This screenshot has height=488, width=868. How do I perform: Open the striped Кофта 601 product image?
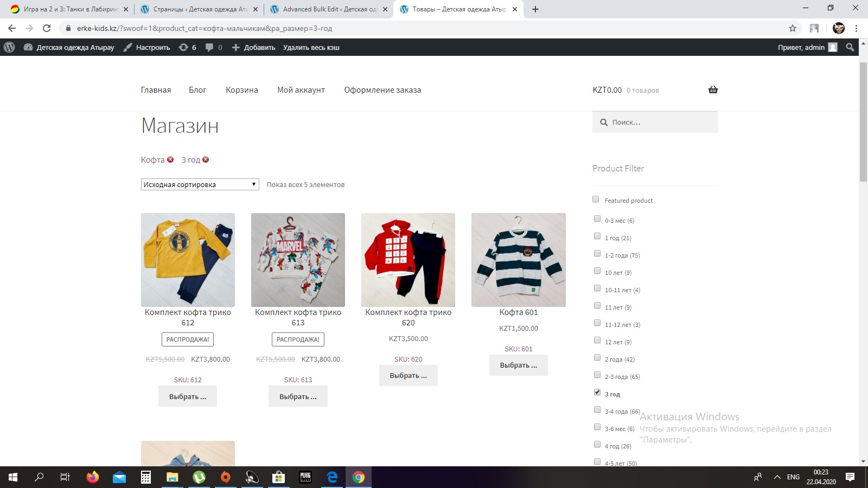click(519, 260)
